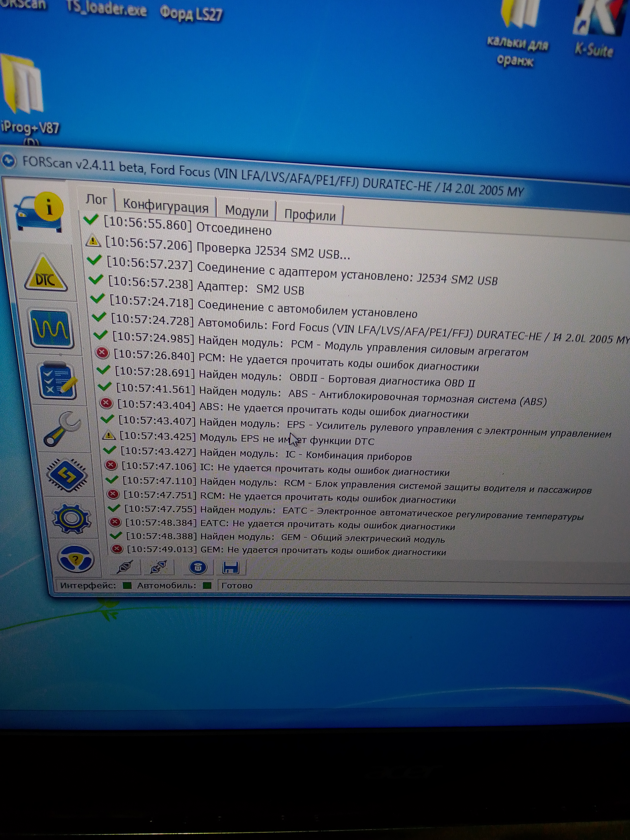Open the gear settings section
The image size is (630, 840).
pos(72,518)
